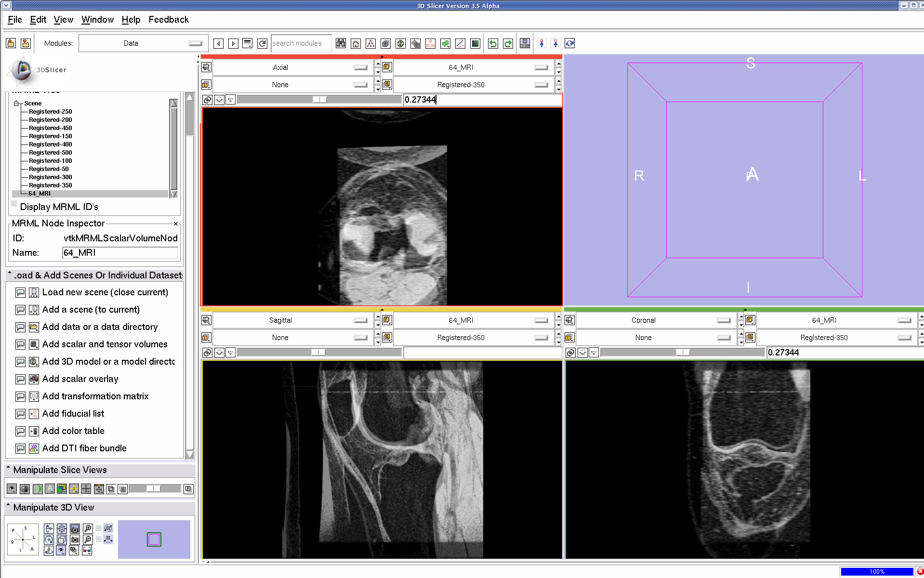This screenshot has height=578, width=924.
Task: Open the File menu
Action: coord(14,19)
